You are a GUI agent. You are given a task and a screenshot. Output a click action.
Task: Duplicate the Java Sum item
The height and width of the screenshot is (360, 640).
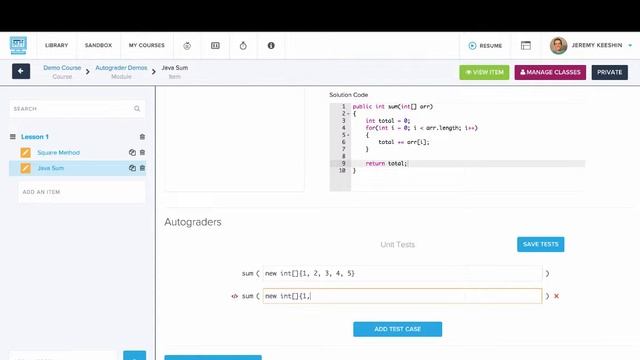[132, 168]
